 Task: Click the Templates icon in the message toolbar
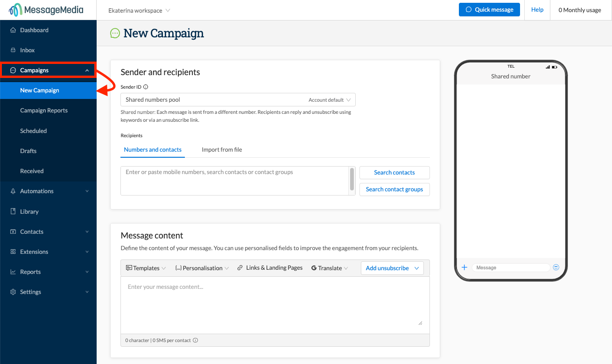tap(129, 268)
